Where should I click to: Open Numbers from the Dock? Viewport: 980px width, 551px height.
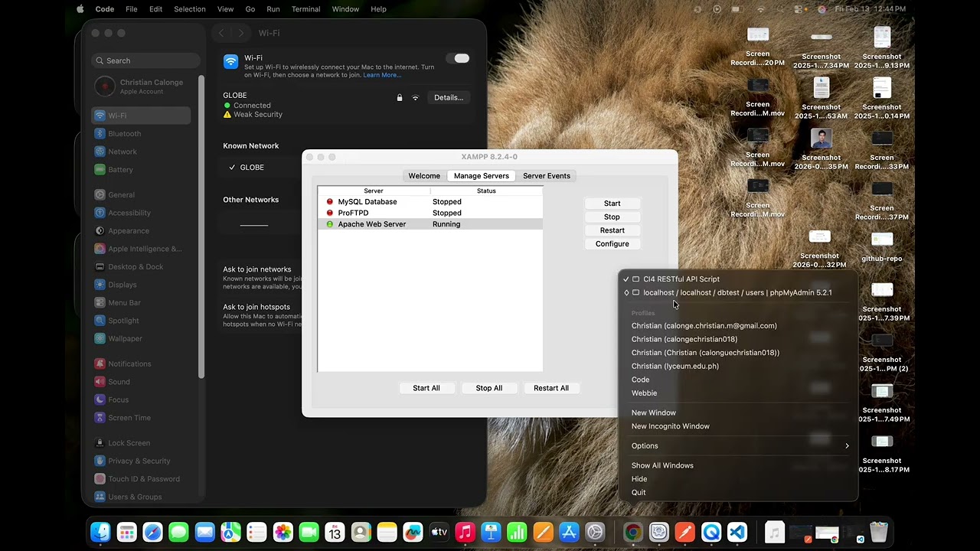(x=518, y=532)
